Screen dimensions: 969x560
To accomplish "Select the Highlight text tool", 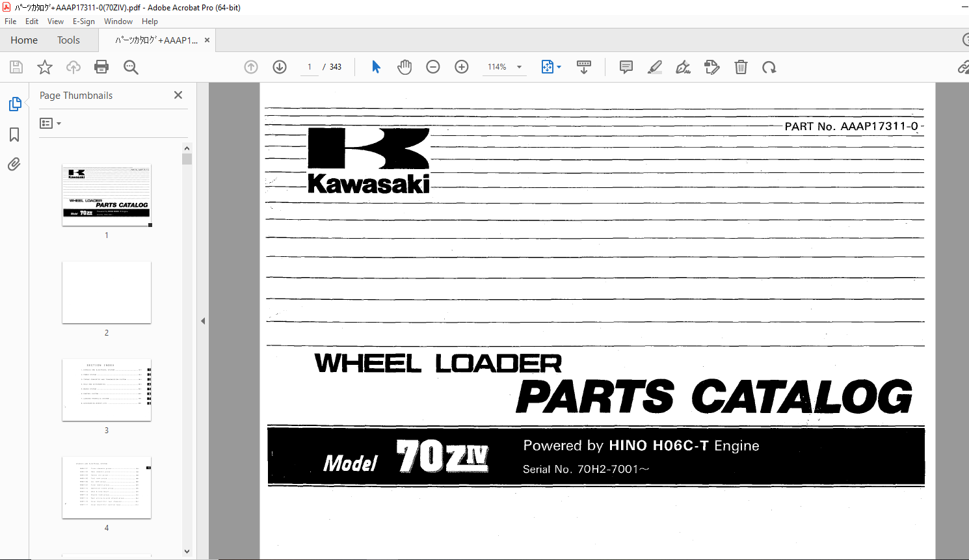I will coord(655,67).
